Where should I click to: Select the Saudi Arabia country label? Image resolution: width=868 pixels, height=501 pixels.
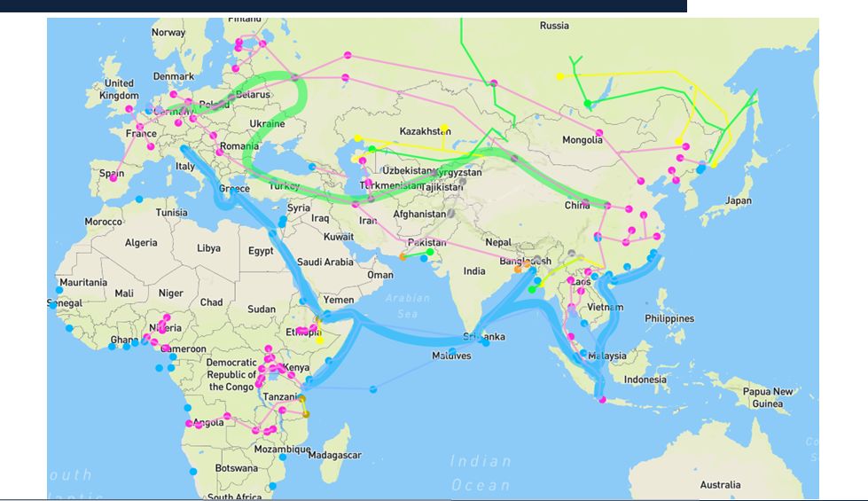point(325,262)
